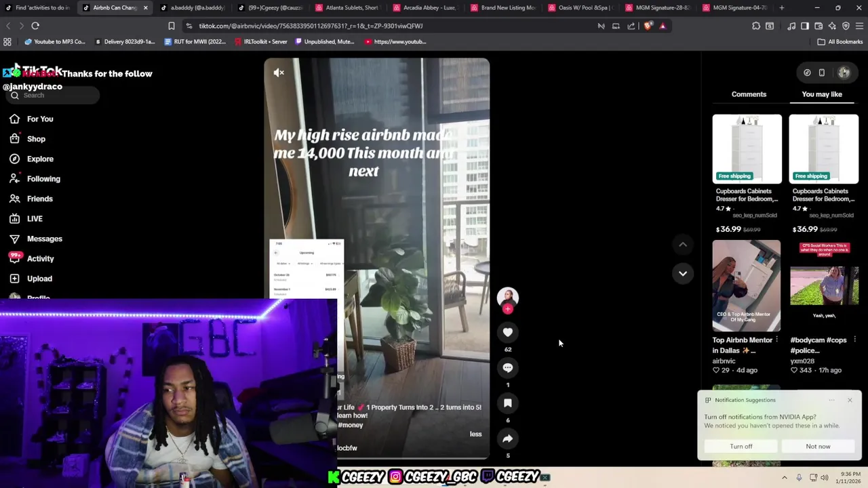Close the Notification Suggestions popup
This screenshot has height=488, width=868.
(850, 400)
